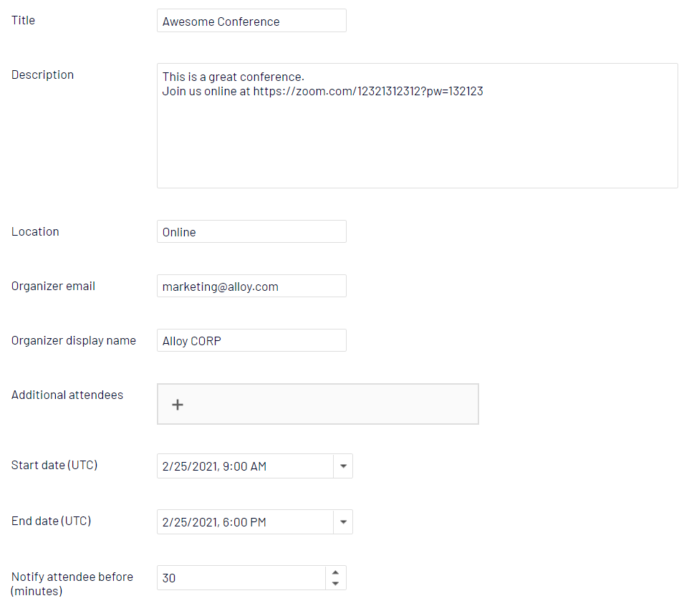
Task: Expand the End date dropdown arrow
Action: [343, 522]
